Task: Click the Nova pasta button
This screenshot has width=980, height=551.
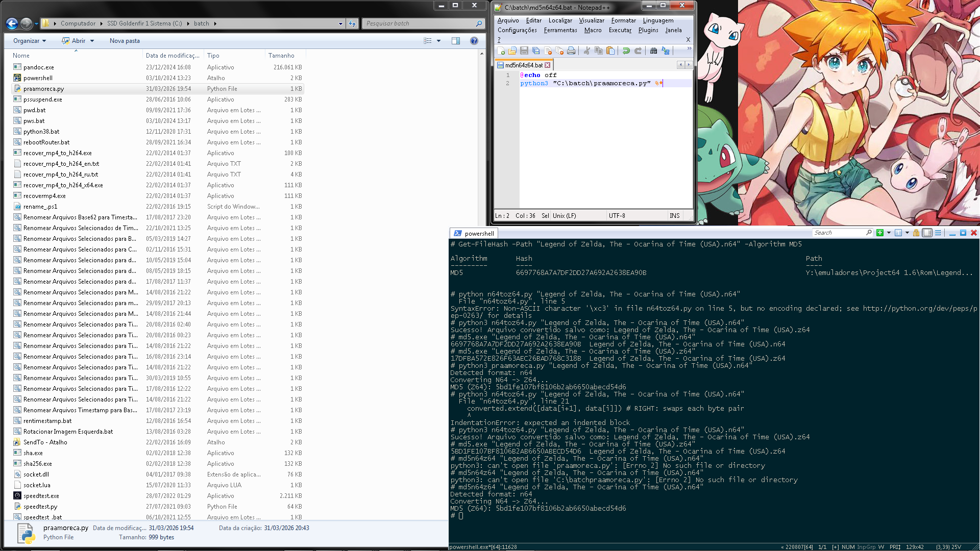Action: pos(125,41)
